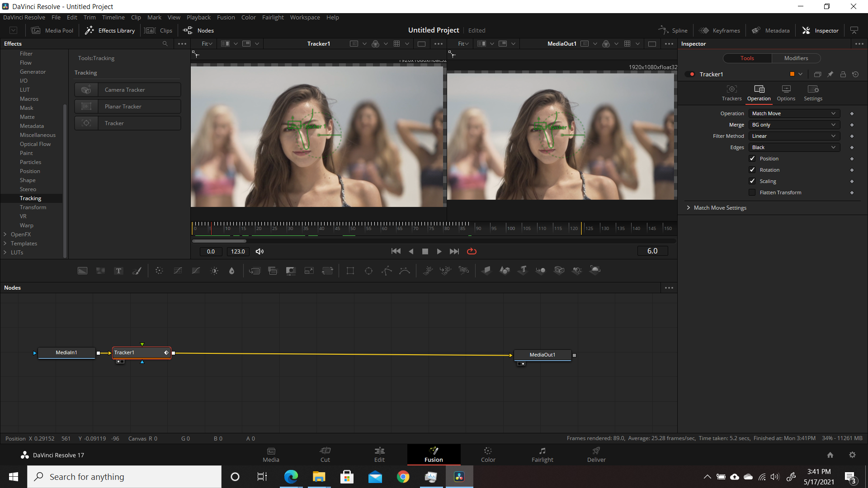This screenshot has height=488, width=868.
Task: Add a Blur droplet node icon
Action: point(232,271)
